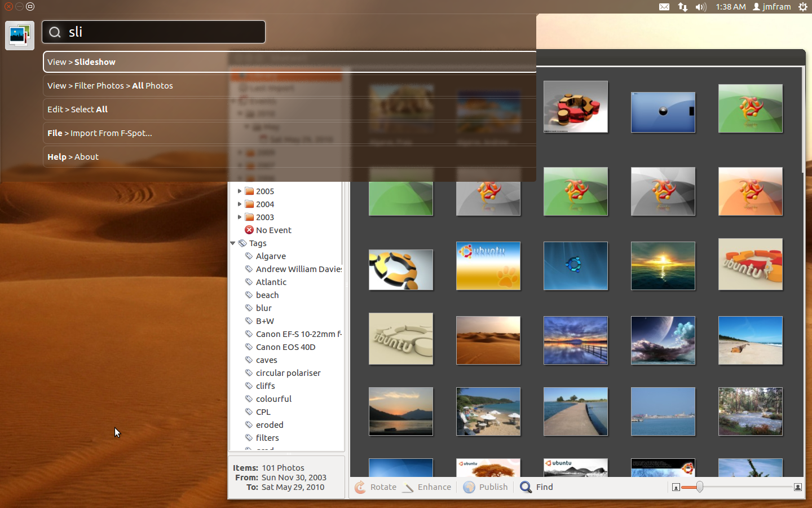
Task: Select the blue sphere wallpaper thumbnail
Action: point(663,112)
